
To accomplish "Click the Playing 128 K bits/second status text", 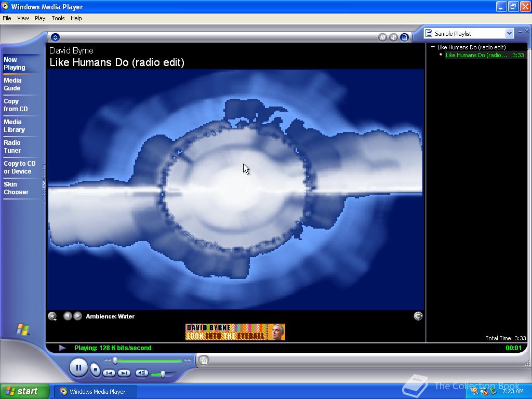I will click(113, 348).
